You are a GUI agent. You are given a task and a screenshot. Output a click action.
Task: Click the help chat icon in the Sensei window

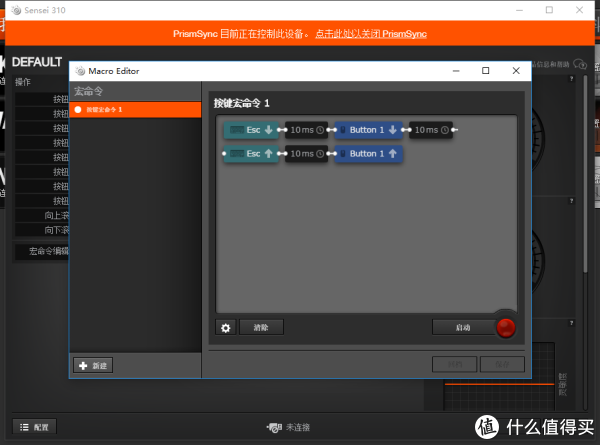580,64
